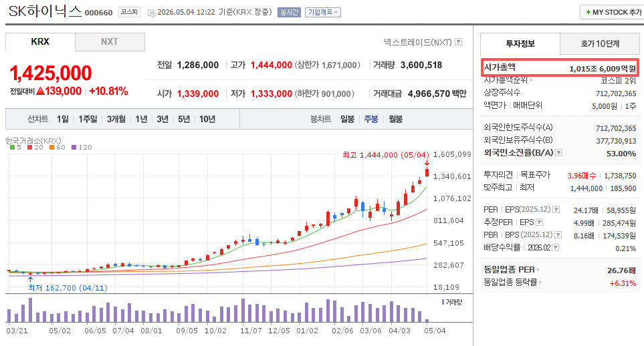The image size is (644, 346).
Task: Show the 일봉 daily candle chart
Action: (348, 119)
